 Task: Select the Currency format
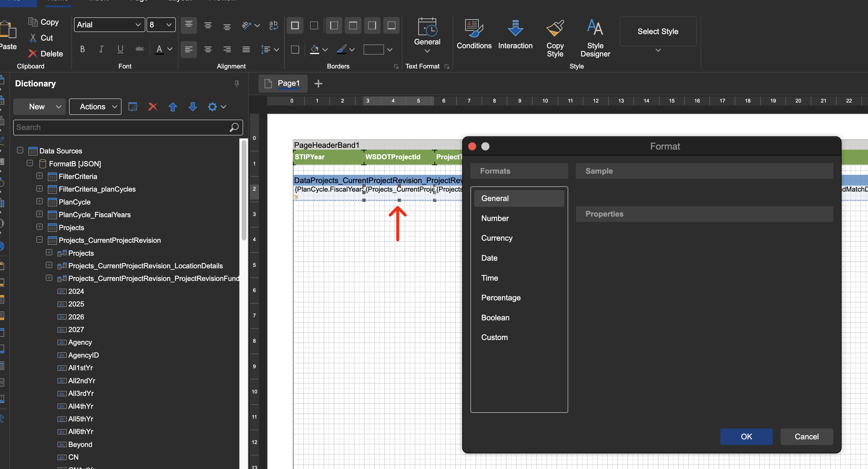519,238
